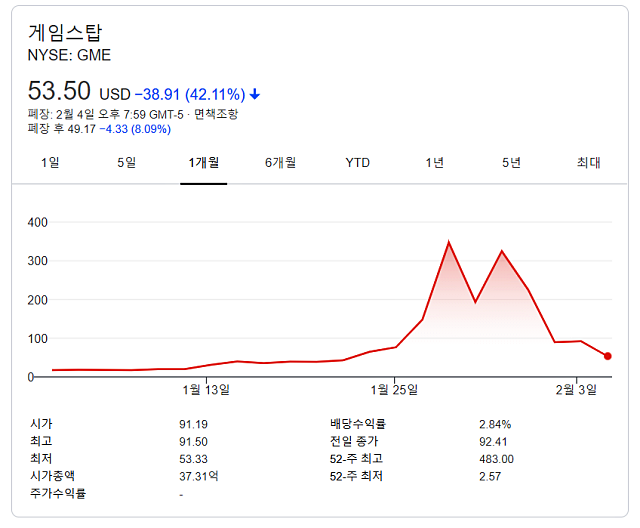The image size is (640, 528).
Task: Click the 52-주 최고 value 483.00
Action: 496,459
